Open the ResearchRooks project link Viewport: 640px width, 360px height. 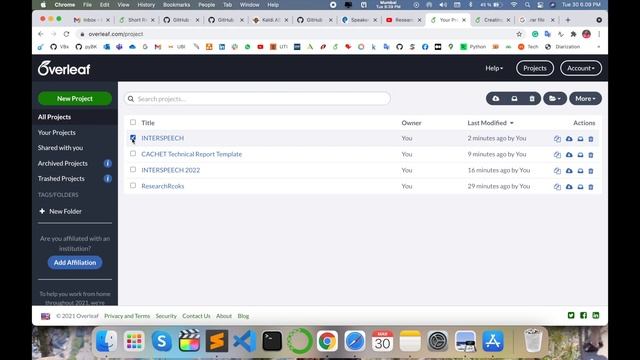tap(162, 186)
